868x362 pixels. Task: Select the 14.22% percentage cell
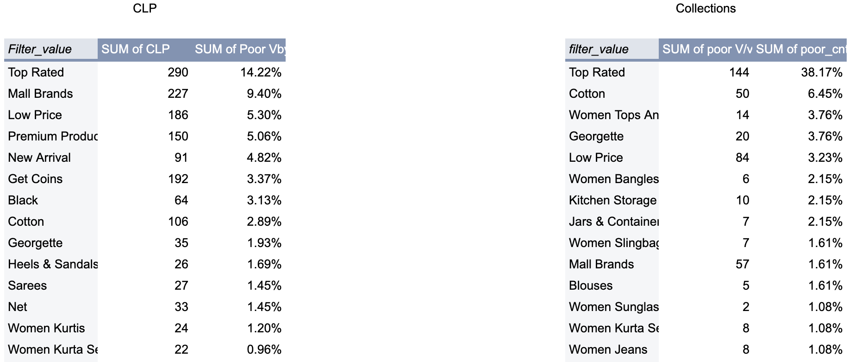coord(261,72)
